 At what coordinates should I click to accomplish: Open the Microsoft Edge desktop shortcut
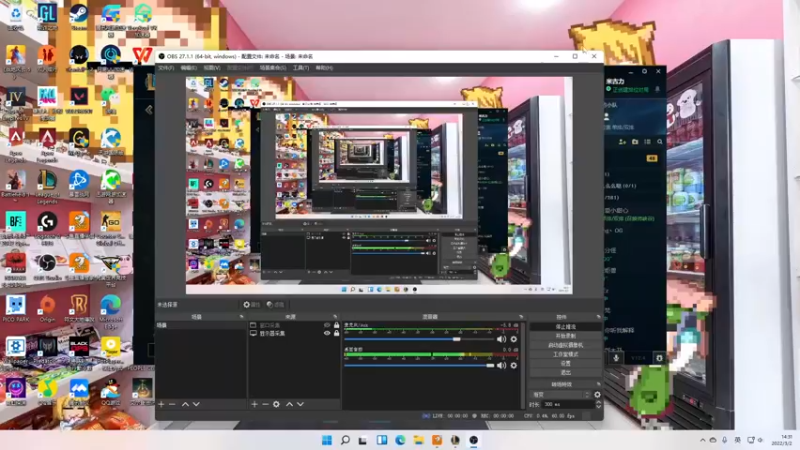pos(110,311)
